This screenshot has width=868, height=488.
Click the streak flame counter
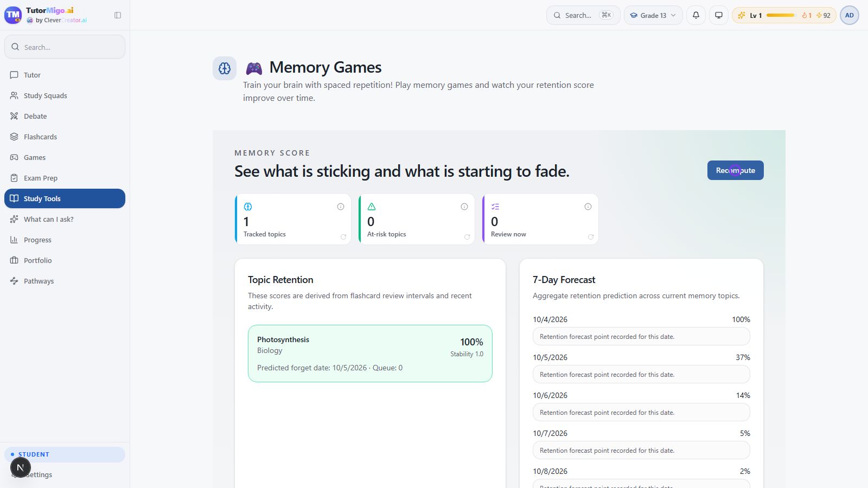807,15
